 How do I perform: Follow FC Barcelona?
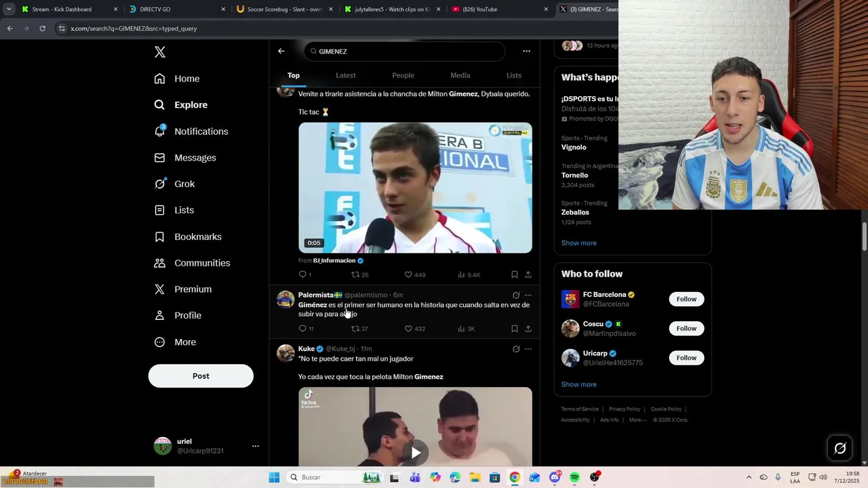coord(686,299)
